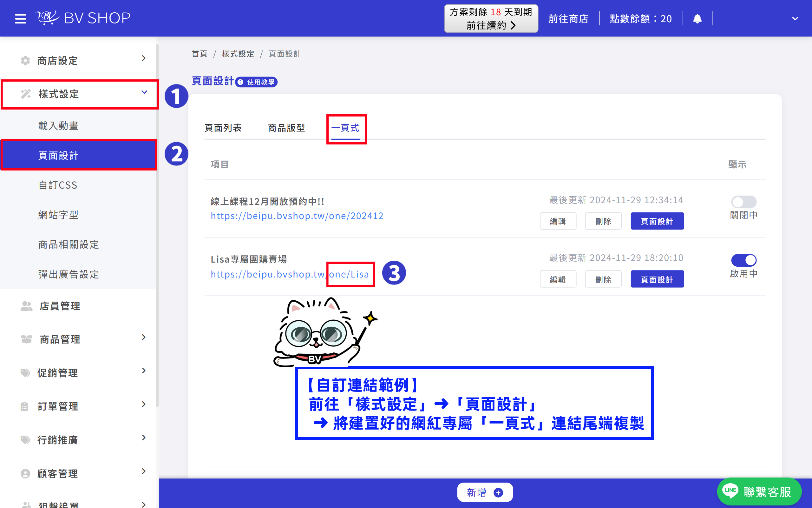812x508 pixels.
Task: Open the 使用教學 help badge
Action: click(256, 82)
